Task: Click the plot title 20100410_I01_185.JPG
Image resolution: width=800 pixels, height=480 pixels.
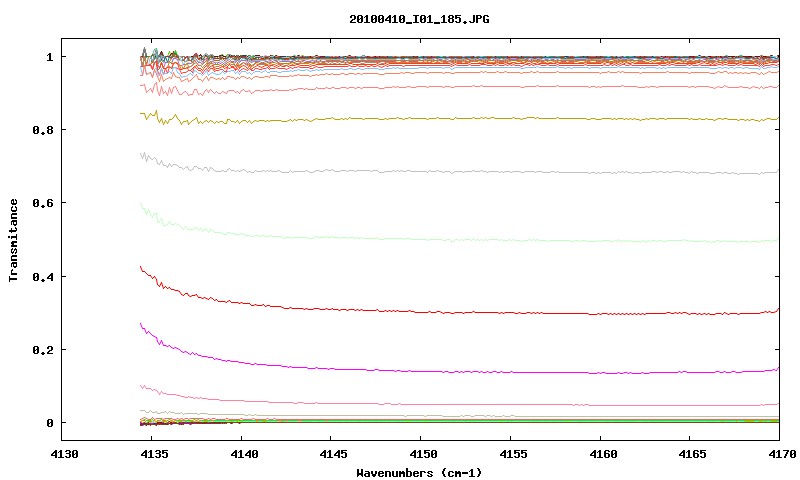Action: pos(419,19)
